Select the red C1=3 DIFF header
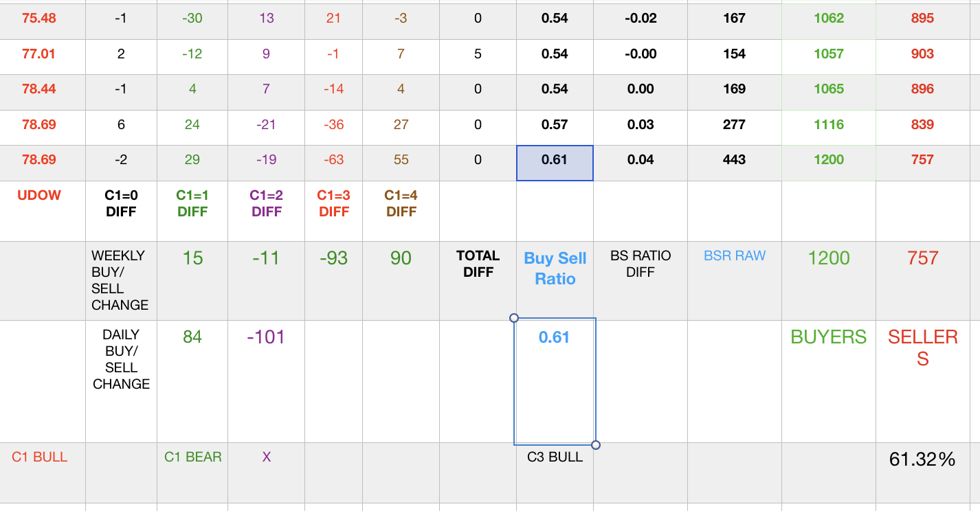This screenshot has width=980, height=511. coord(333,204)
